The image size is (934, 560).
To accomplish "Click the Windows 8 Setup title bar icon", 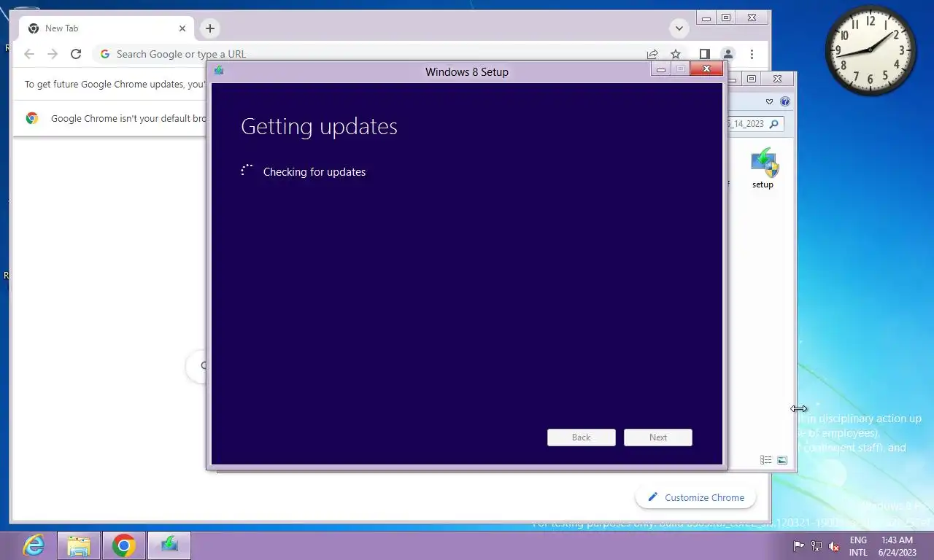I will 219,71.
